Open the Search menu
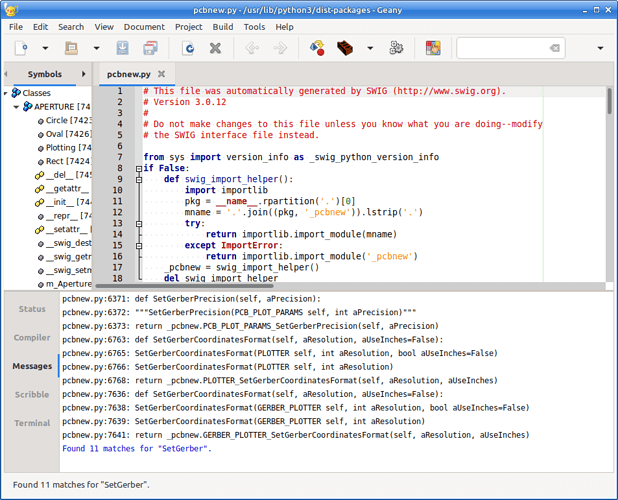Viewport: 618px width, 500px height. pyautogui.click(x=71, y=27)
